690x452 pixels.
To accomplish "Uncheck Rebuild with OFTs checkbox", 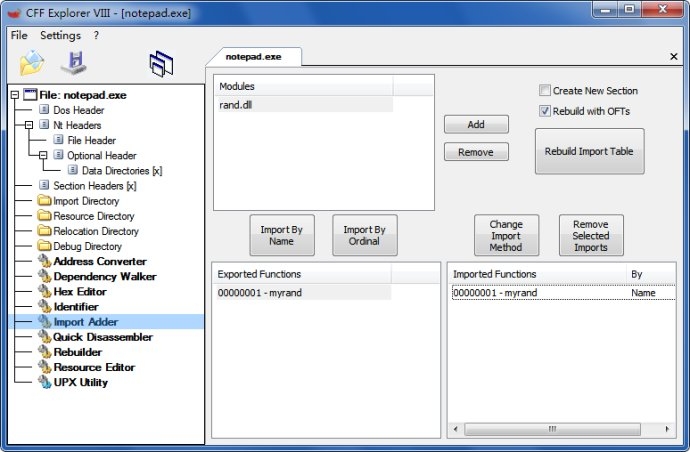I will coord(545,111).
